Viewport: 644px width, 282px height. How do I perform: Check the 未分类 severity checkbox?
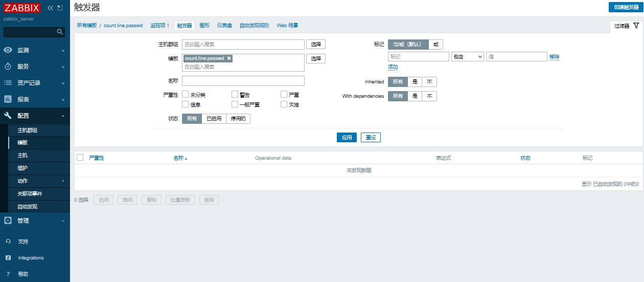point(186,94)
